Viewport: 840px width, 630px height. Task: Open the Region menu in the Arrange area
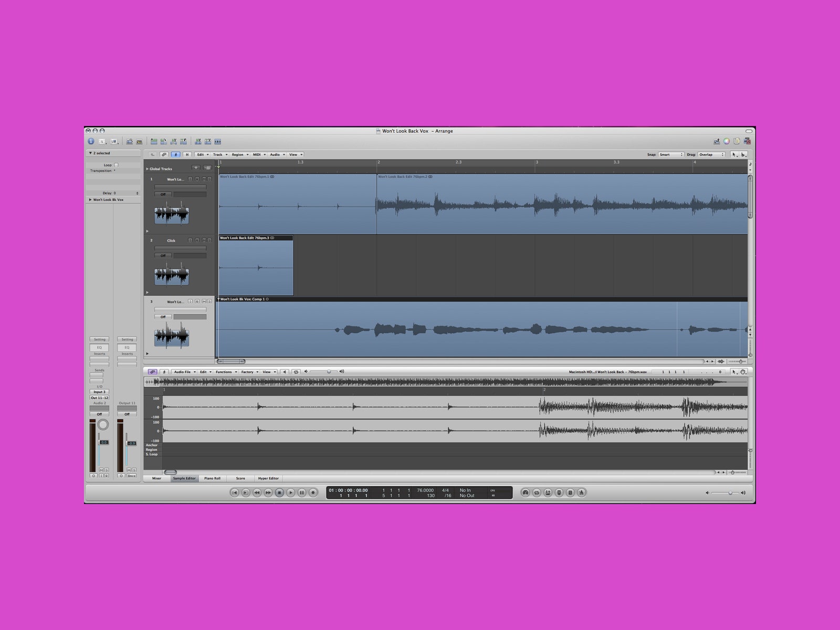tap(239, 155)
